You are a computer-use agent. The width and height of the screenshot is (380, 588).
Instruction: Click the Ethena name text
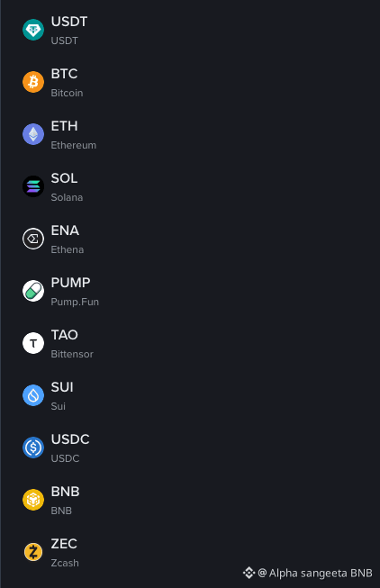(68, 249)
